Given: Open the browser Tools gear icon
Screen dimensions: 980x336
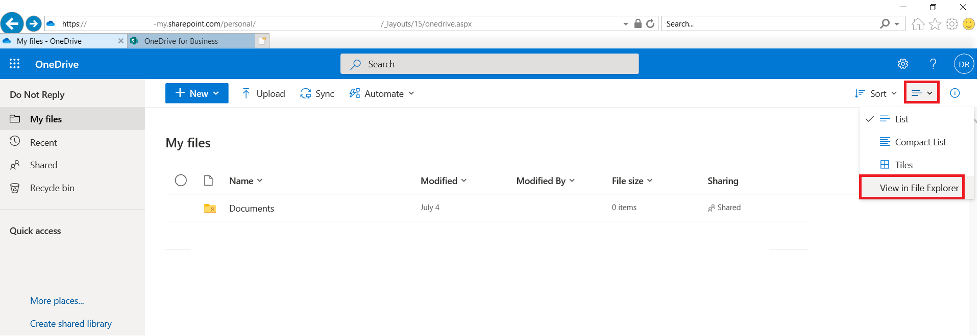Looking at the screenshot, I should click(952, 24).
